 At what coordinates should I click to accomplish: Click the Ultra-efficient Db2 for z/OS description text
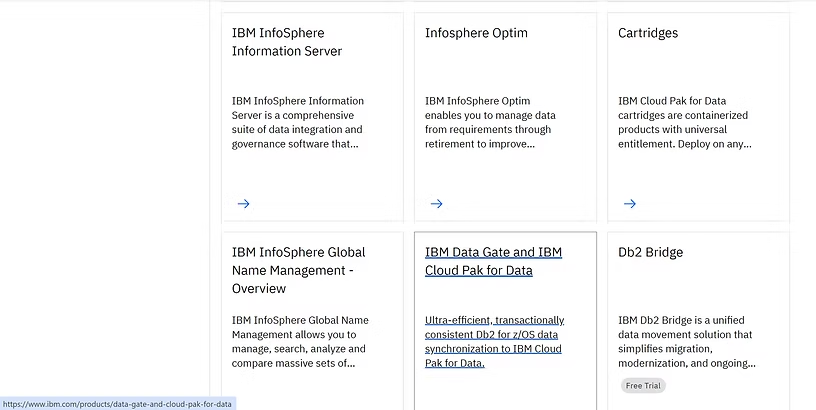(494, 342)
